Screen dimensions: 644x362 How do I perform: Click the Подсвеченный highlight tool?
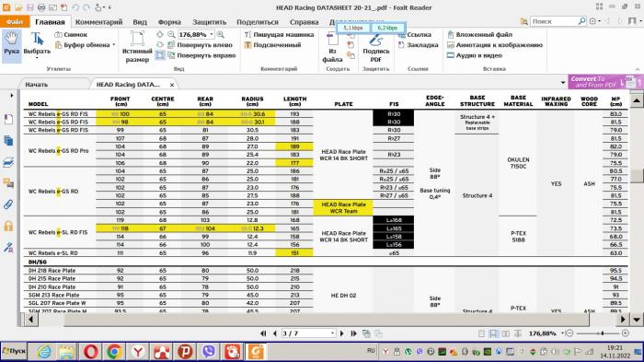click(x=272, y=45)
